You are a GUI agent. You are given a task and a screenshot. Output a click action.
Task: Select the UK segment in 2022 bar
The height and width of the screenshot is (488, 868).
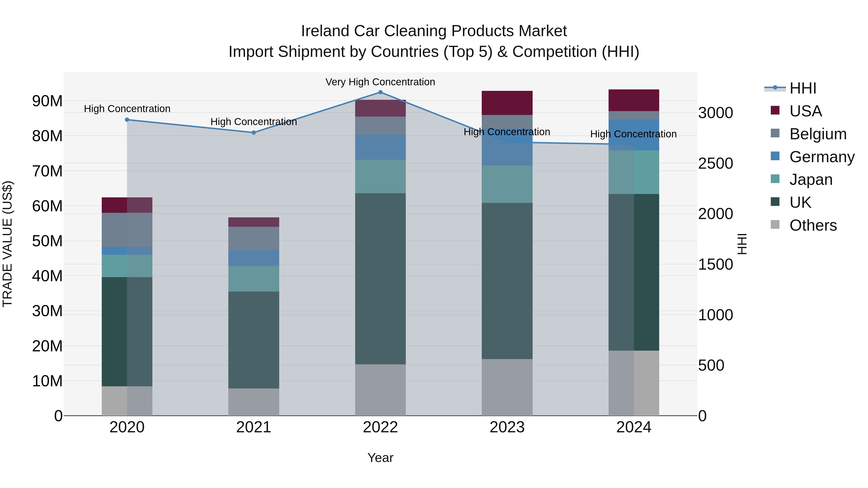[380, 279]
